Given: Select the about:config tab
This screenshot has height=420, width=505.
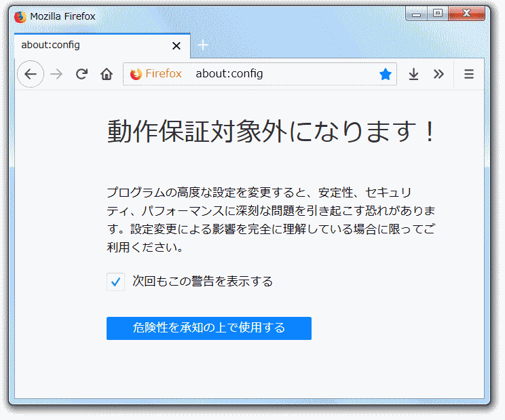Looking at the screenshot, I should point(102,45).
